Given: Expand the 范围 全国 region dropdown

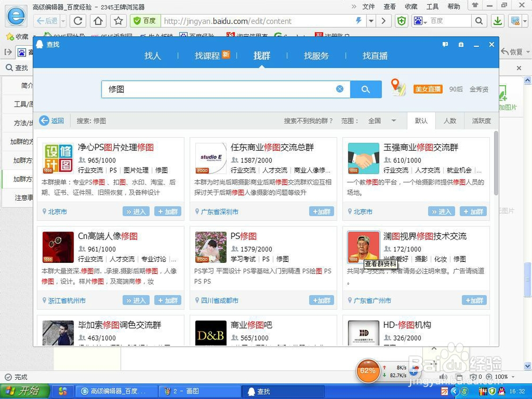Looking at the screenshot, I should click(x=394, y=120).
